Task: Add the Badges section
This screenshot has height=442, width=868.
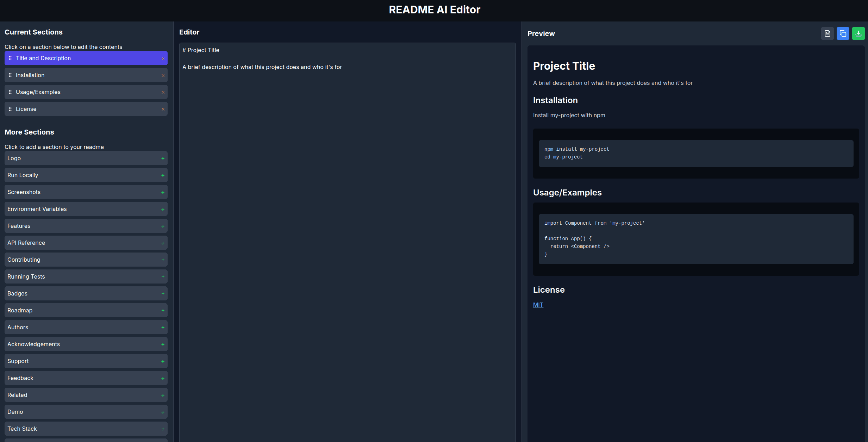Action: (x=162, y=293)
